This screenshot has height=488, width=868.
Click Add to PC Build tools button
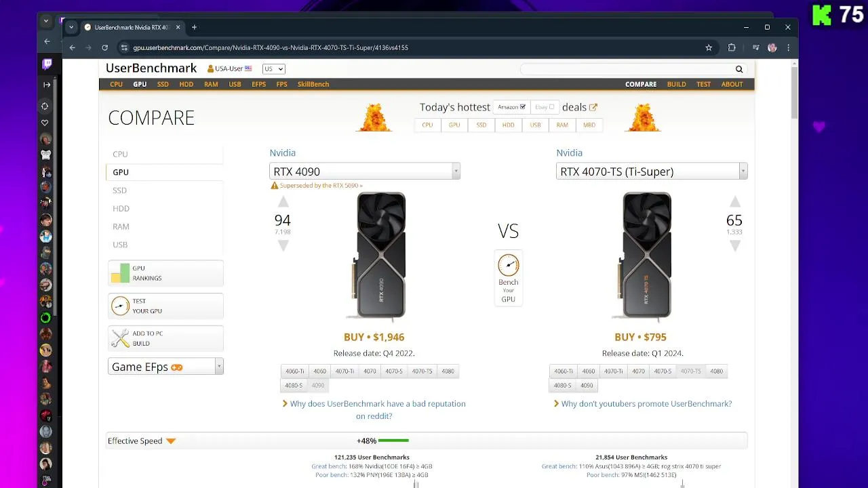coord(165,338)
